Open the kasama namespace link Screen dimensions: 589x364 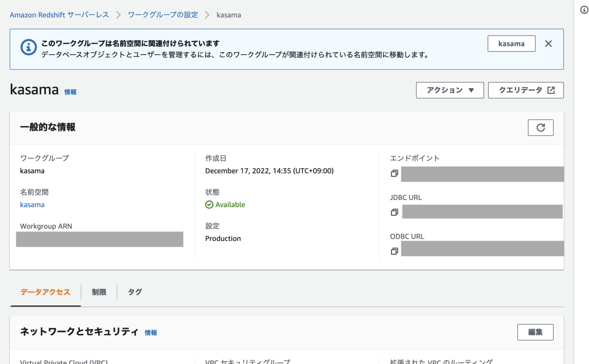pyautogui.click(x=32, y=205)
